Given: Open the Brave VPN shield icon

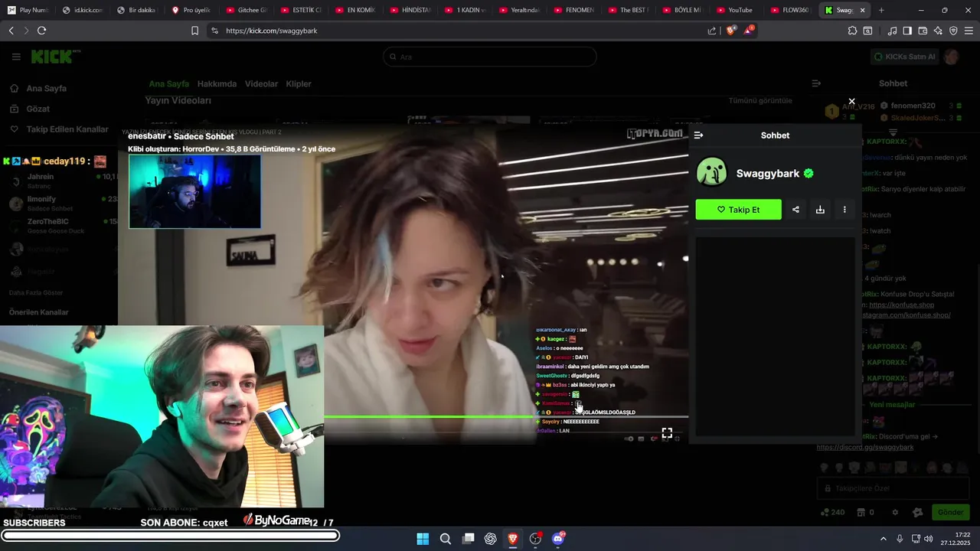Looking at the screenshot, I should (953, 31).
